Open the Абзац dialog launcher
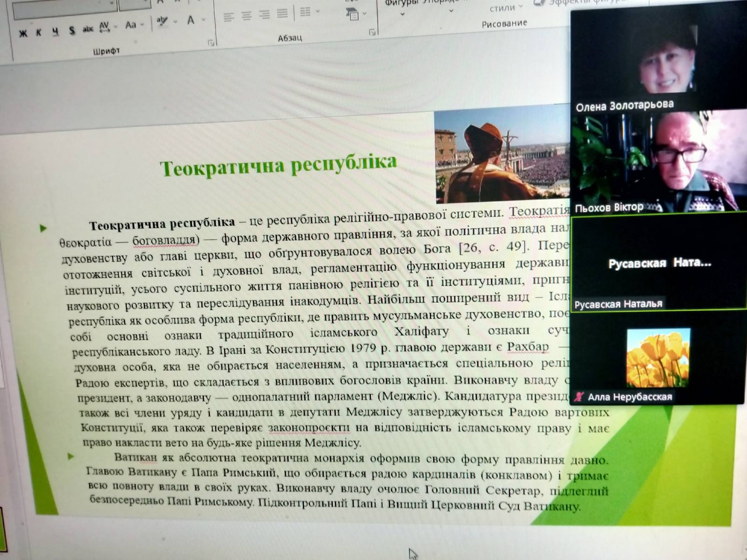The height and width of the screenshot is (560, 747). point(372,32)
